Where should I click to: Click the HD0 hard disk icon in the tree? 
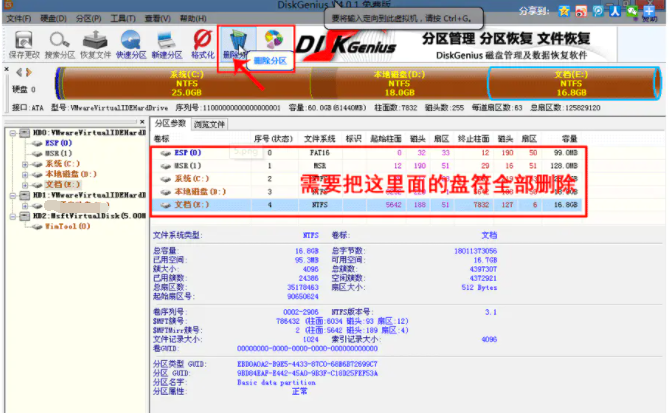[x=24, y=133]
